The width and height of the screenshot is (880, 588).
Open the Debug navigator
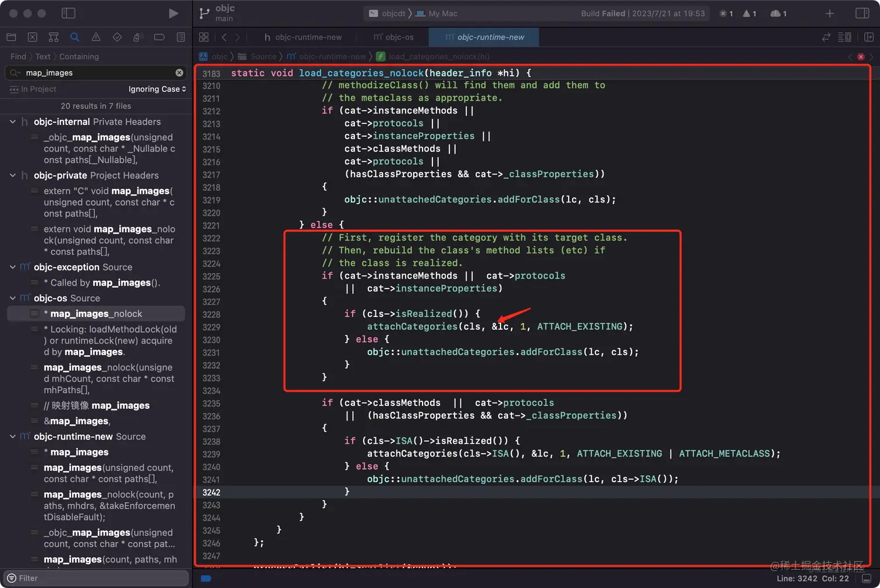click(138, 37)
